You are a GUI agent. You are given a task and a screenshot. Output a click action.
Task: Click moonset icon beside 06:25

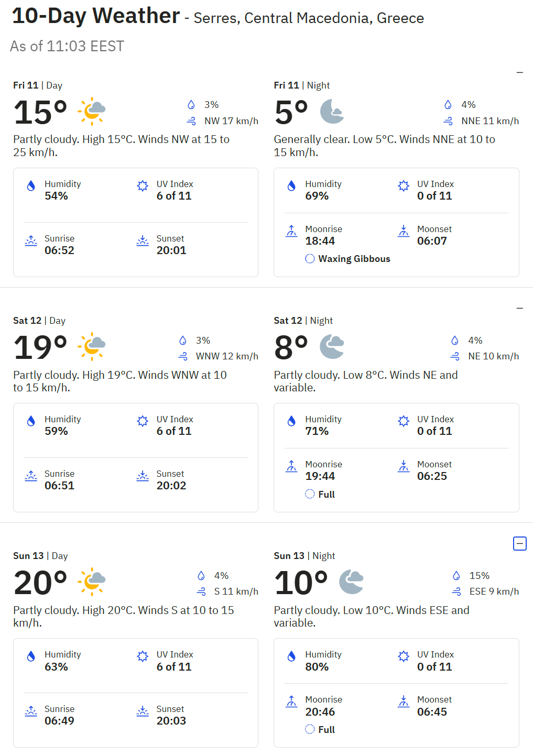click(404, 466)
